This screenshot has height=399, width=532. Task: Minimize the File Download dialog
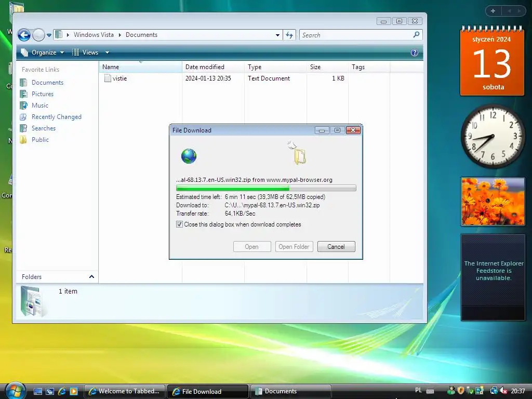pos(322,130)
